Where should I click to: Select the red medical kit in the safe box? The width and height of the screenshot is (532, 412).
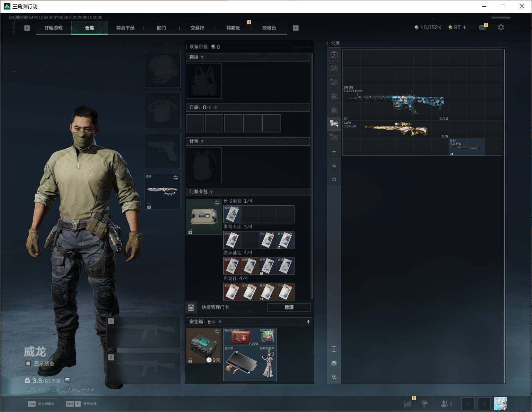pos(241,337)
